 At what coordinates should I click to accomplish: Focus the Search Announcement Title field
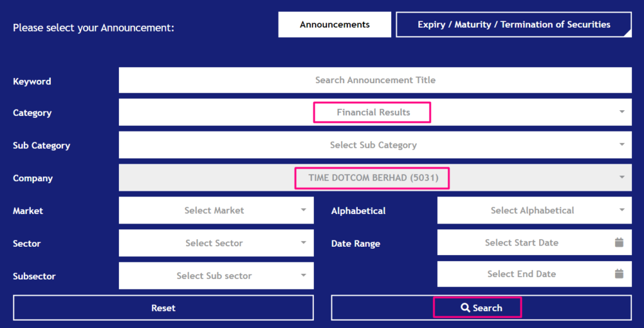pyautogui.click(x=375, y=80)
